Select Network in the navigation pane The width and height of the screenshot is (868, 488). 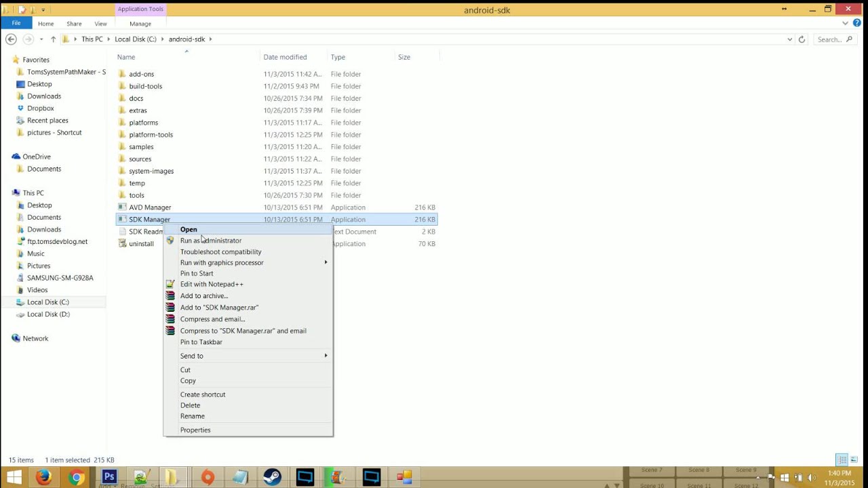(x=35, y=338)
